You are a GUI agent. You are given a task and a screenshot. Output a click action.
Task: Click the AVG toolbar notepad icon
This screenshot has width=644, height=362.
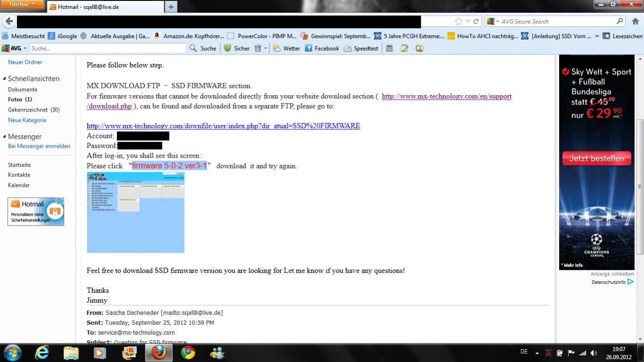(x=404, y=48)
